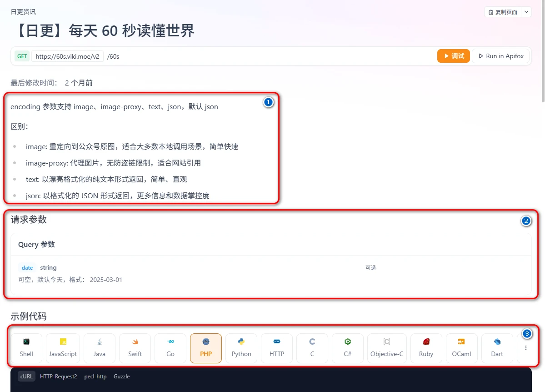Select the pecl_http tab

click(95, 377)
